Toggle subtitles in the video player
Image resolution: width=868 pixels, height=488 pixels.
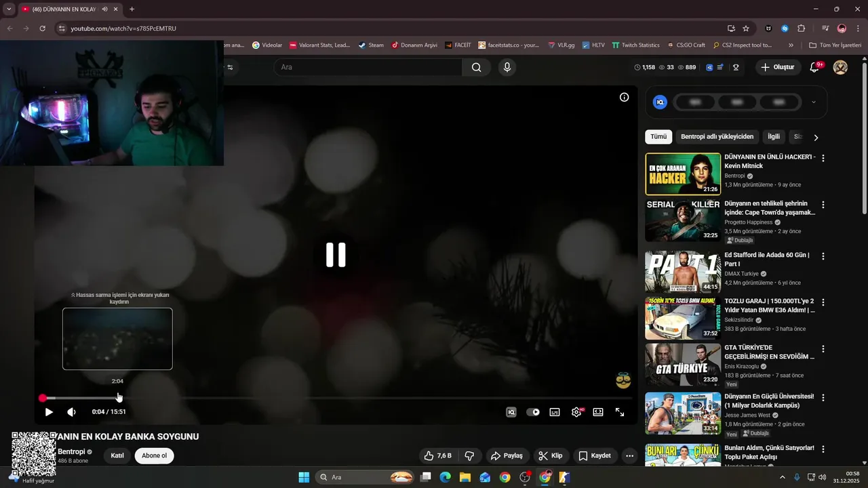[x=555, y=412]
